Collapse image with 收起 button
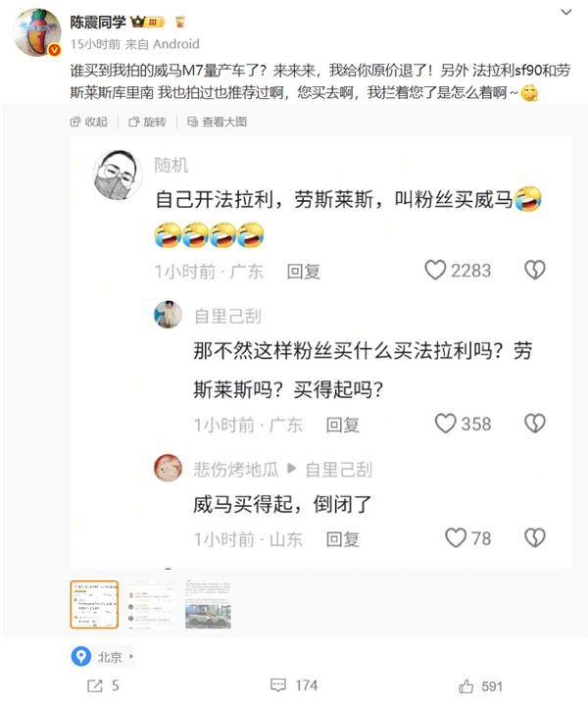The width and height of the screenshot is (588, 706). 88,122
